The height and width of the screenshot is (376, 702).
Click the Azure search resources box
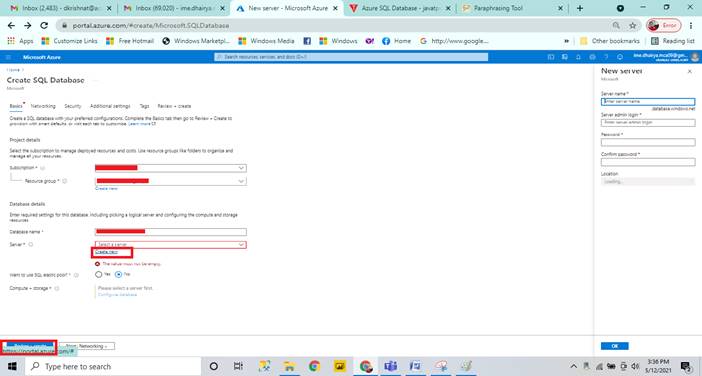[351, 57]
